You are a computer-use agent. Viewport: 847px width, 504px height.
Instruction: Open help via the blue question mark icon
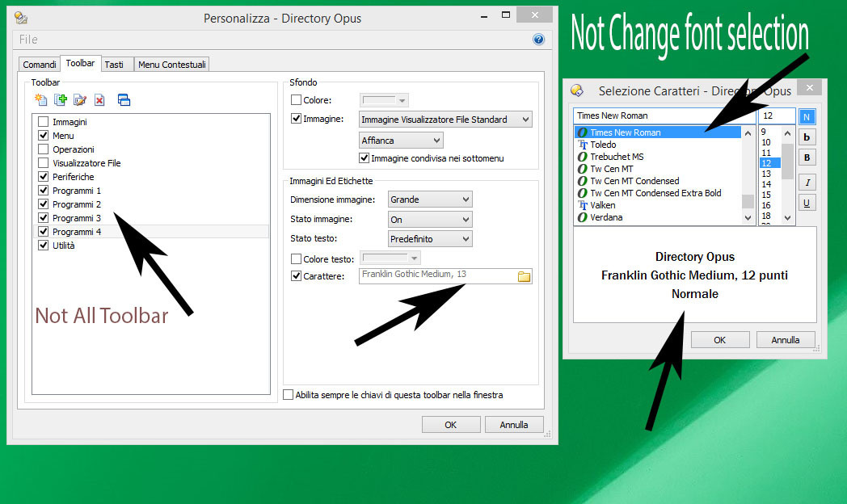click(538, 40)
